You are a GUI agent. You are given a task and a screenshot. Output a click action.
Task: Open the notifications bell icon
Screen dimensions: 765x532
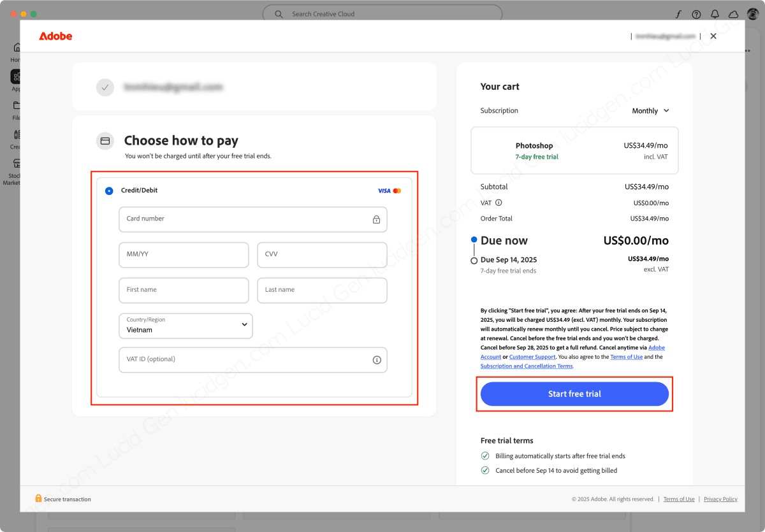click(715, 14)
